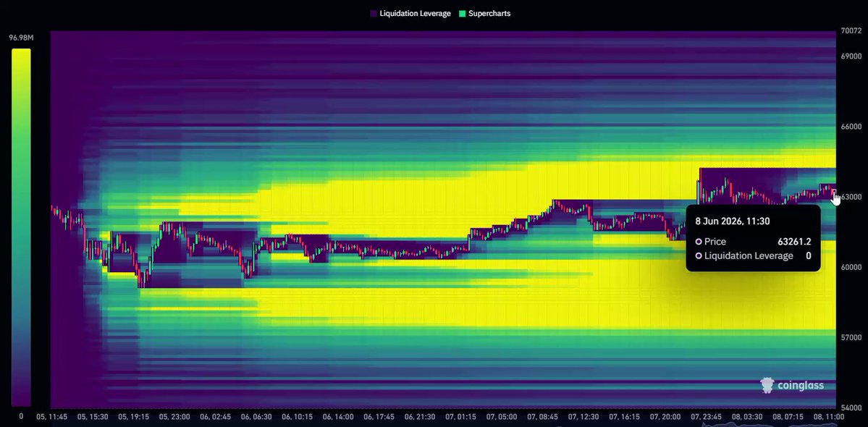
Task: Click the tooltip date 8 Jun 2026, 11:30
Action: tap(733, 221)
